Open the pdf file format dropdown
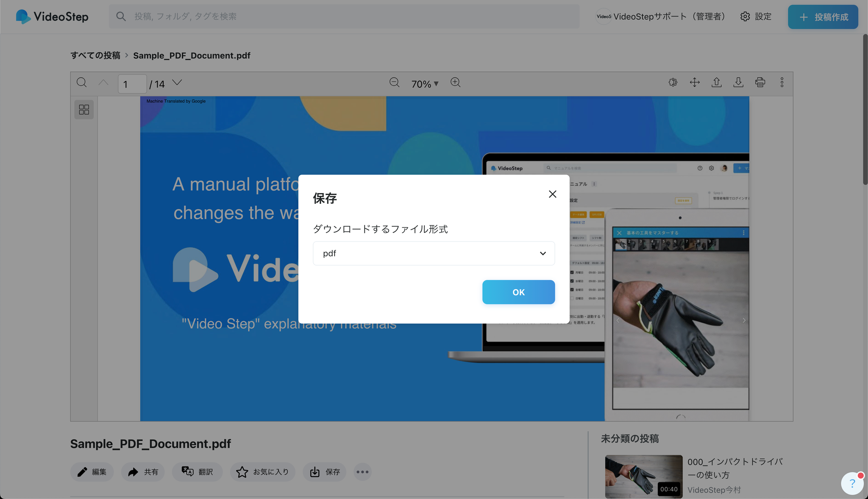This screenshot has width=868, height=499. pyautogui.click(x=434, y=253)
